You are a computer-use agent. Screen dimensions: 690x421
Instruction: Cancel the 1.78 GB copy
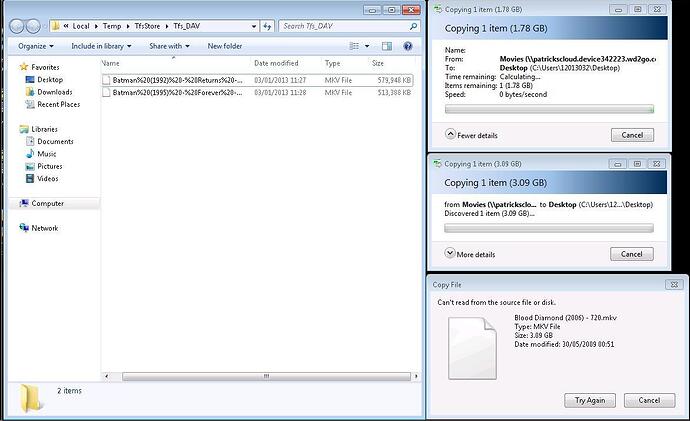point(632,135)
